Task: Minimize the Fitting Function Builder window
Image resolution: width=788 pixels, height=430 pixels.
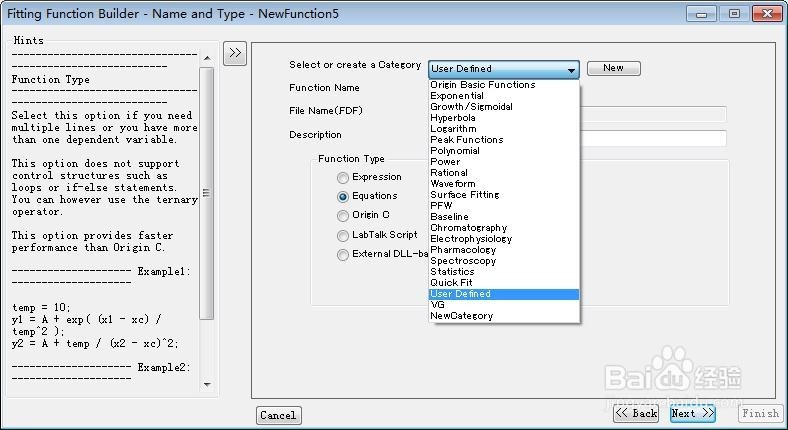Action: pyautogui.click(x=702, y=14)
